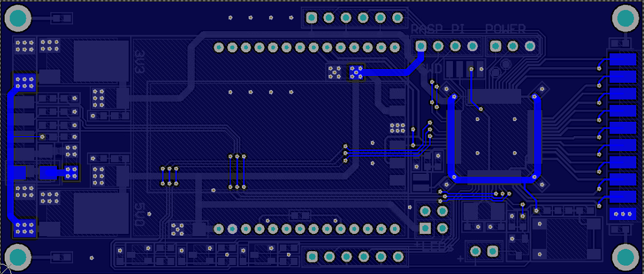Select the long vertical blue trace at the board's left edge
Viewport: 644px width, 274px height.
(x=11, y=155)
